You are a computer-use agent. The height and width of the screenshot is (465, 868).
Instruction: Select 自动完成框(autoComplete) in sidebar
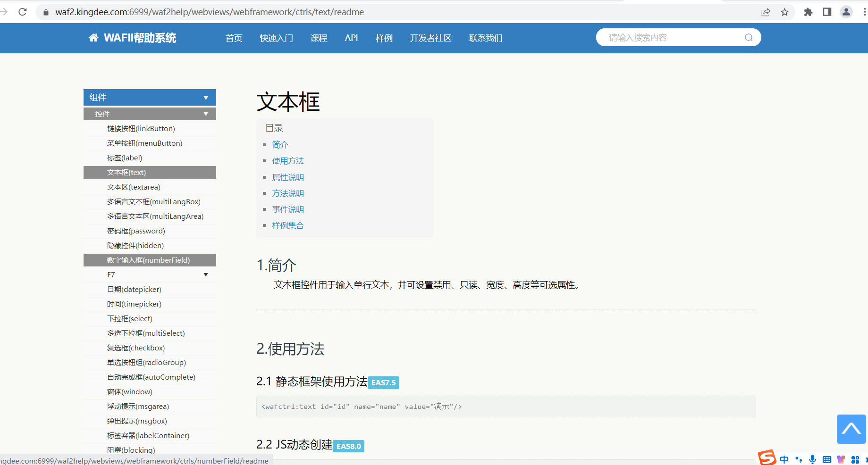click(150, 377)
